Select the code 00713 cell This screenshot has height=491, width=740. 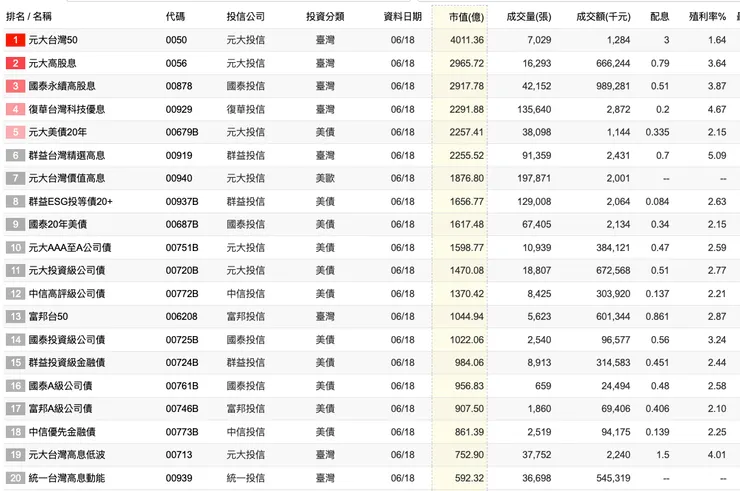(179, 455)
